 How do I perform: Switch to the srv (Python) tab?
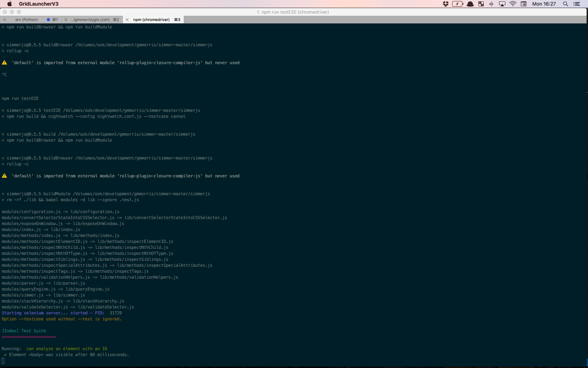click(26, 20)
